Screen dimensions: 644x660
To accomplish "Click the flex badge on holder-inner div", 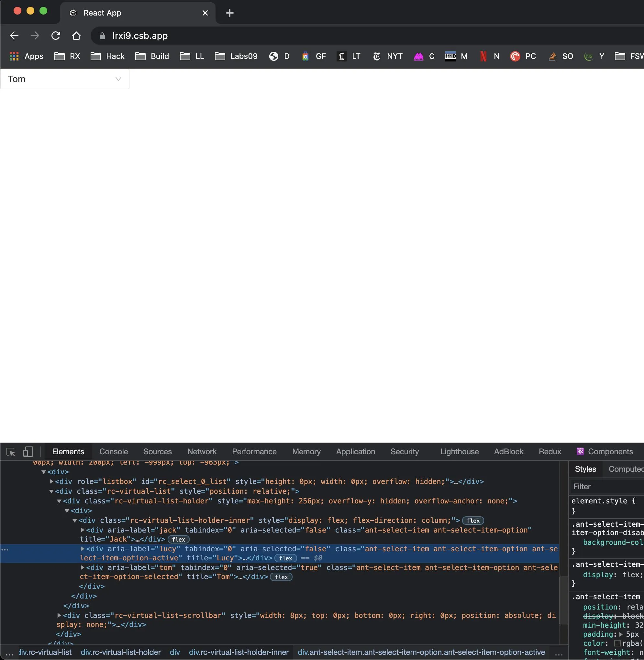I will click(x=473, y=521).
